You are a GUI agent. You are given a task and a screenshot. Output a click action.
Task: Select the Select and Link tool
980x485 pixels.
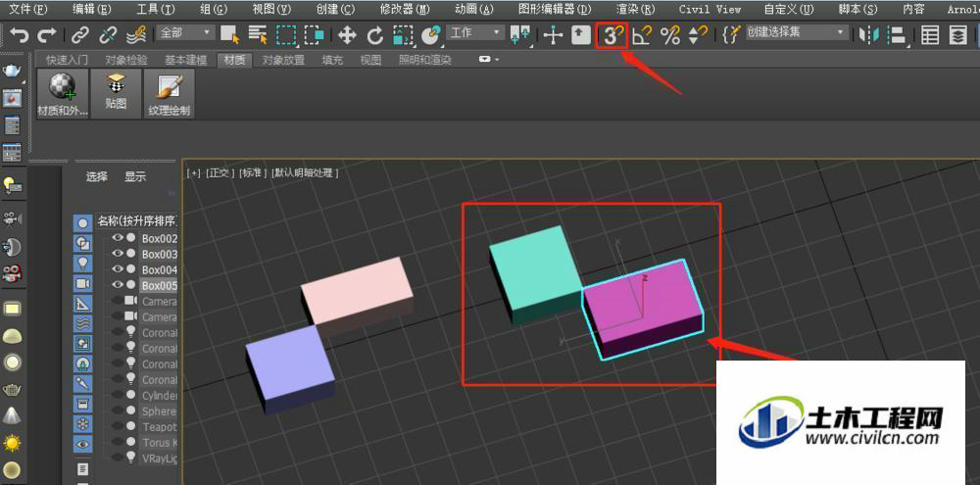80,35
